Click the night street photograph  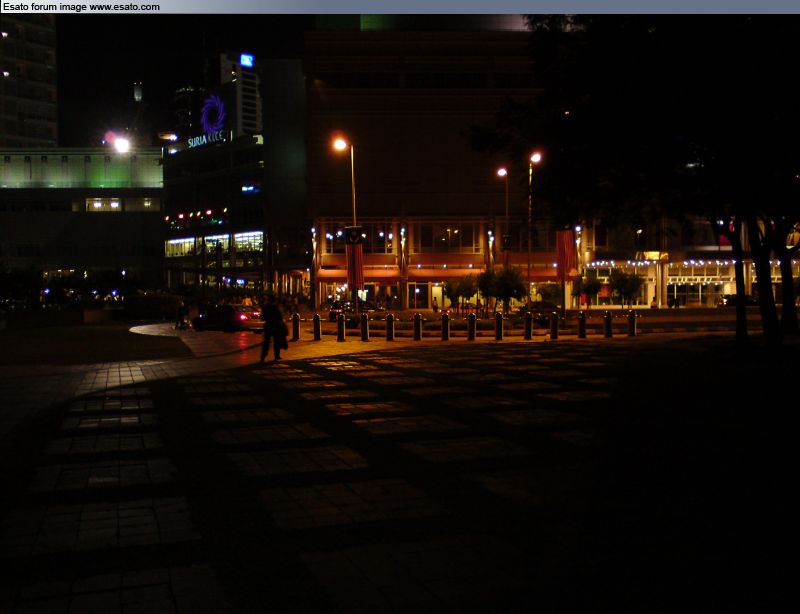tap(400, 314)
